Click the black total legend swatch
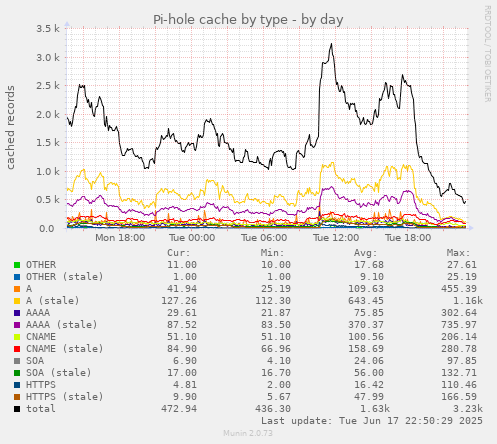The width and height of the screenshot is (497, 444). pyautogui.click(x=17, y=409)
